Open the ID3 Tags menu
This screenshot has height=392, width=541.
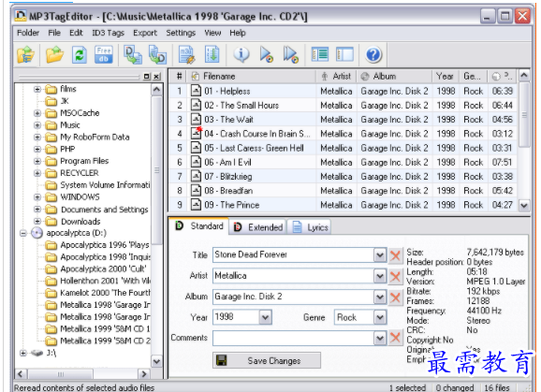tap(108, 33)
